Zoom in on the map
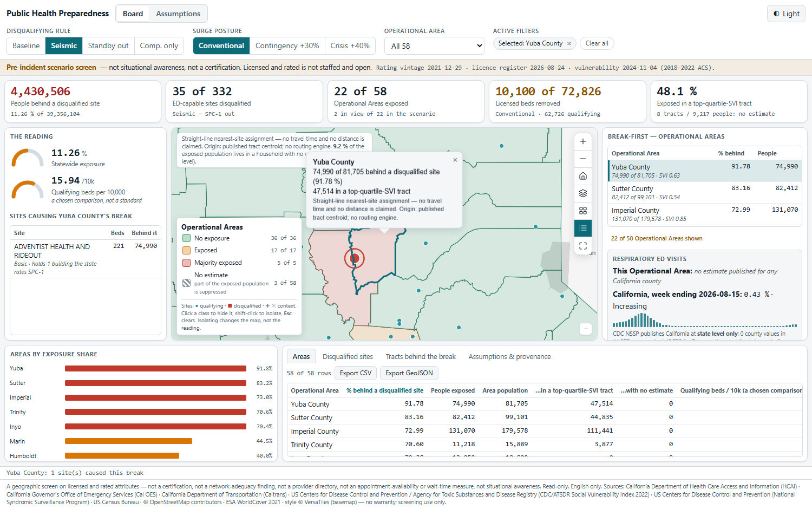The height and width of the screenshot is (509, 812). pos(583,141)
